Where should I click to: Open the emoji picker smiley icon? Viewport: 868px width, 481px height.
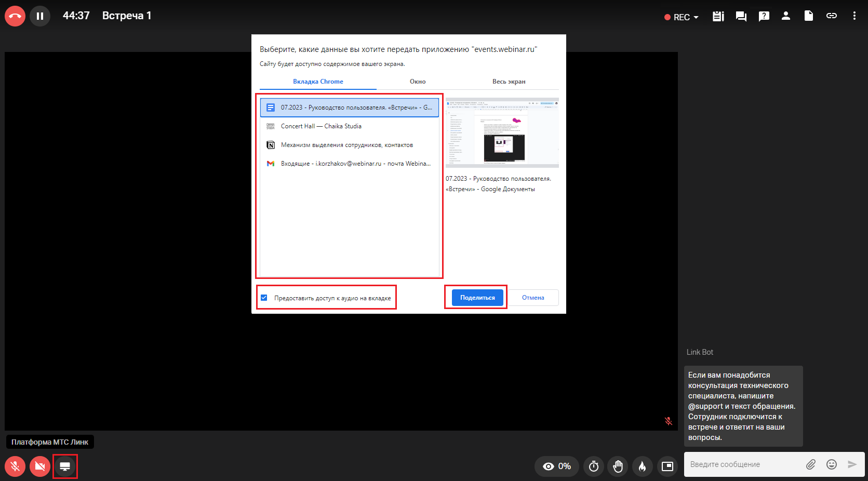832,464
